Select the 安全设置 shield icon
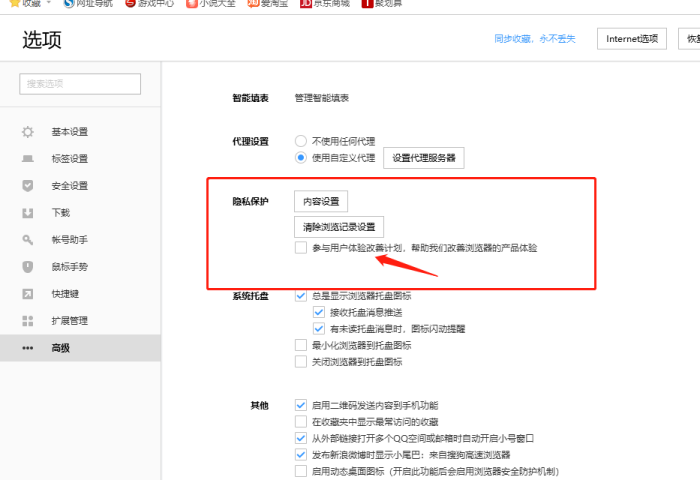The height and width of the screenshot is (480, 700). [x=28, y=185]
